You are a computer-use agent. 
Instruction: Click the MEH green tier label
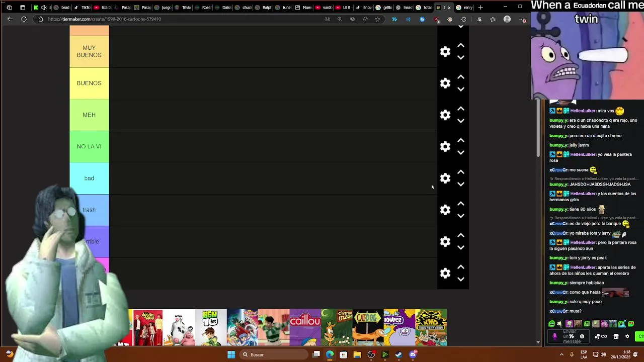click(x=89, y=115)
